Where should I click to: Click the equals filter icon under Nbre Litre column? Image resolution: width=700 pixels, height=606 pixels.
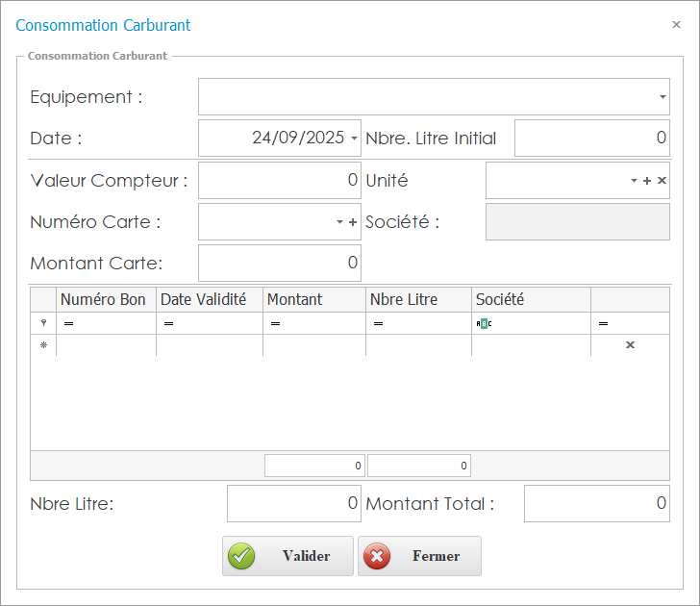coord(378,324)
